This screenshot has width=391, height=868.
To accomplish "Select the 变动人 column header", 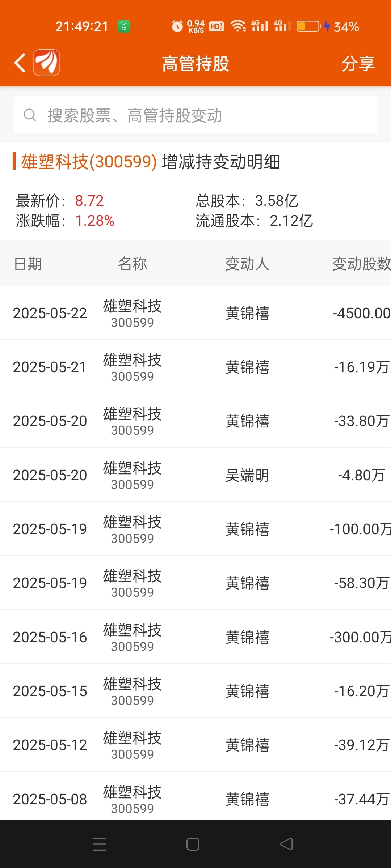I will point(247,264).
